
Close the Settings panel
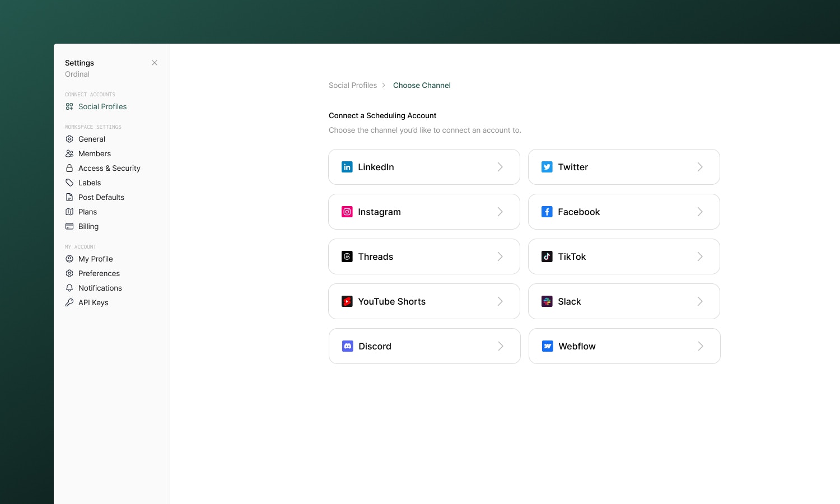tap(155, 63)
